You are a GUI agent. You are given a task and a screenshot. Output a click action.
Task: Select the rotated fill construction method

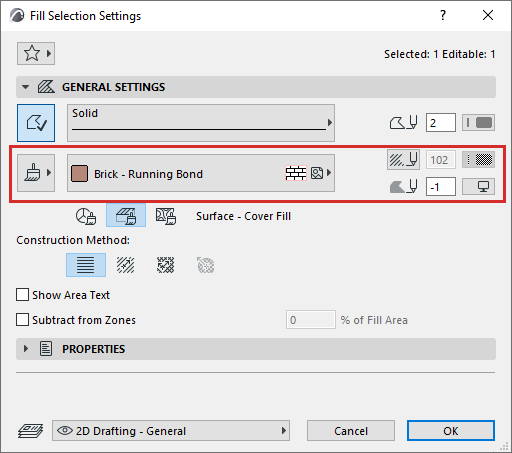[x=126, y=265]
